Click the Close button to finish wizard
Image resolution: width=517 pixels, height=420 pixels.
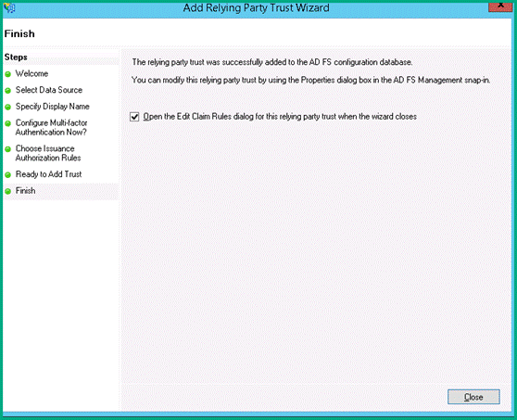[473, 397]
